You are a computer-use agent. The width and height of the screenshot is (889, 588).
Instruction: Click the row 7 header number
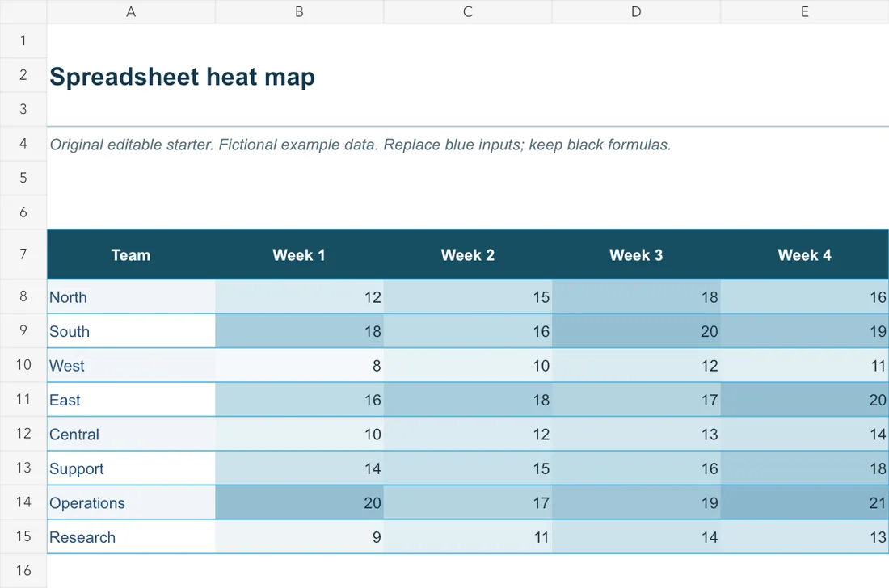click(x=23, y=254)
